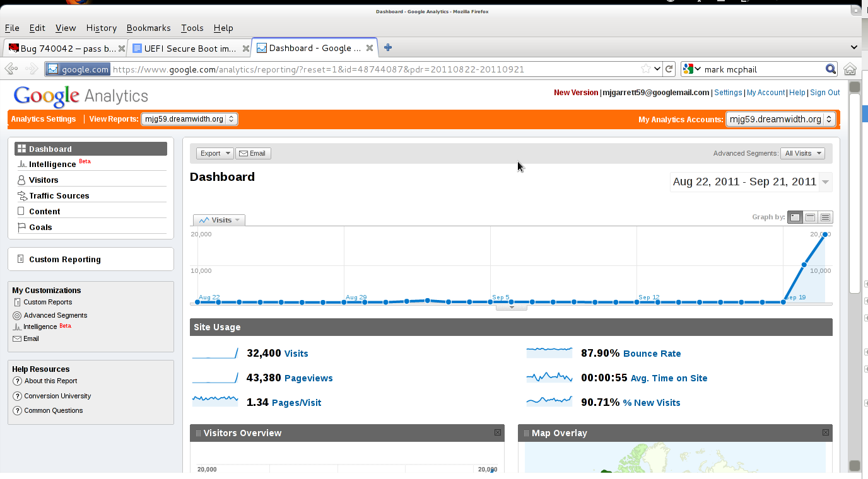Open the File menu
This screenshot has width=868, height=479.
[x=12, y=28]
